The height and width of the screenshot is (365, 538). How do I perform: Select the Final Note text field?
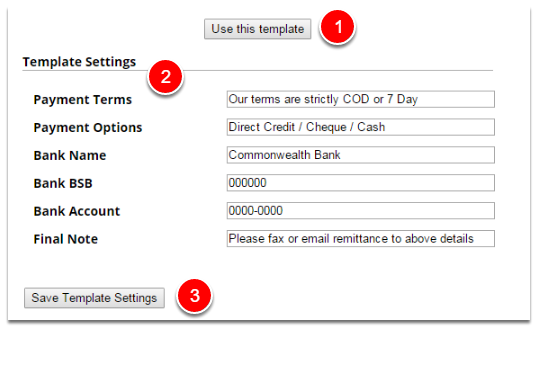coord(361,238)
